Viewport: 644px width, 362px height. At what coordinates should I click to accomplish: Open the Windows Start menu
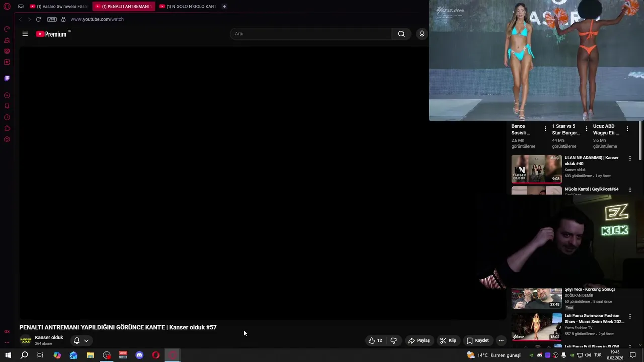click(x=8, y=355)
